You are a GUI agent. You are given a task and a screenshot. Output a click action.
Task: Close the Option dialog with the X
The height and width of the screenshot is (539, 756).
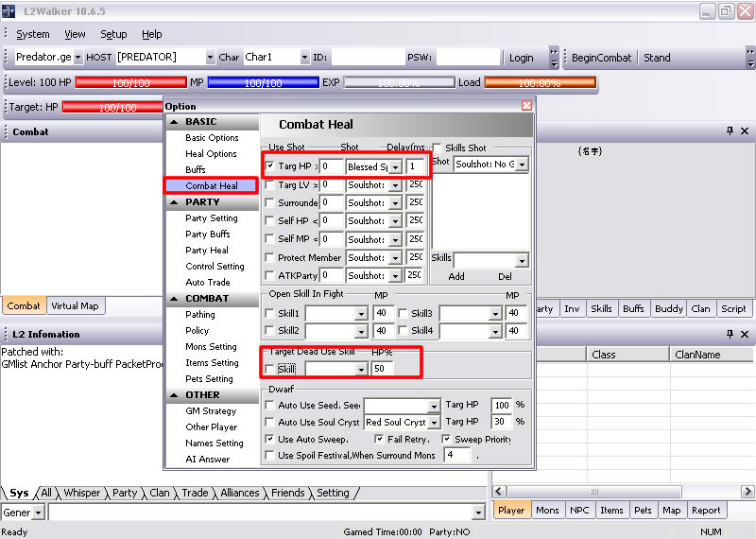[526, 106]
